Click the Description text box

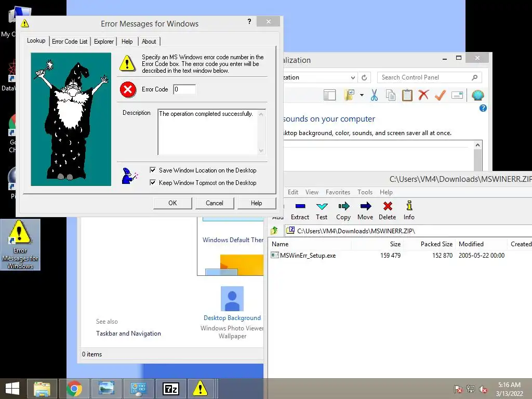pyautogui.click(x=211, y=131)
